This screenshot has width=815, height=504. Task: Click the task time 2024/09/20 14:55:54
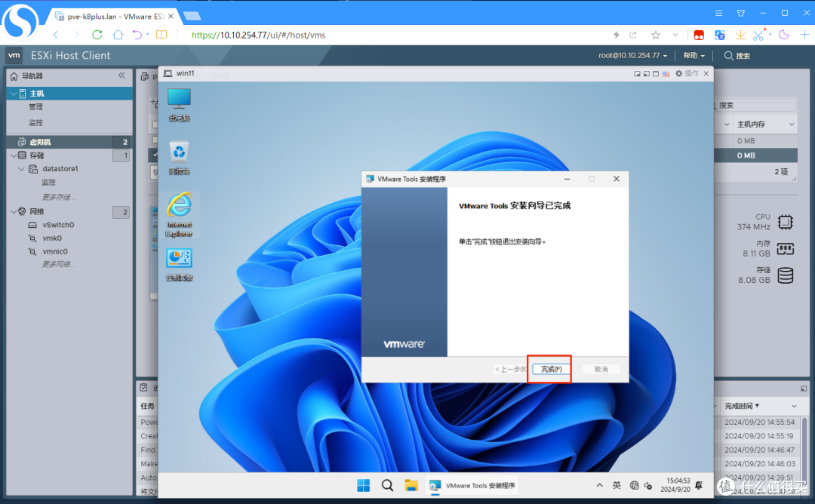tap(759, 423)
